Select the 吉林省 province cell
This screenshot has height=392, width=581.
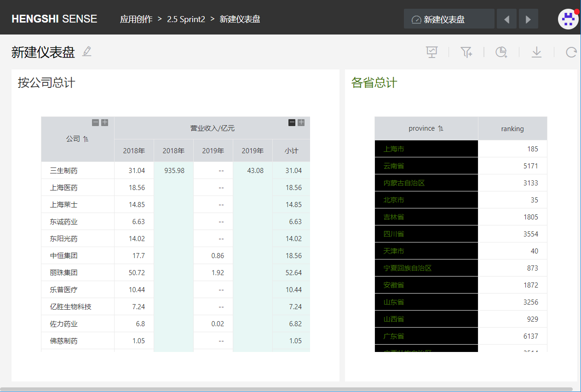pyautogui.click(x=426, y=217)
